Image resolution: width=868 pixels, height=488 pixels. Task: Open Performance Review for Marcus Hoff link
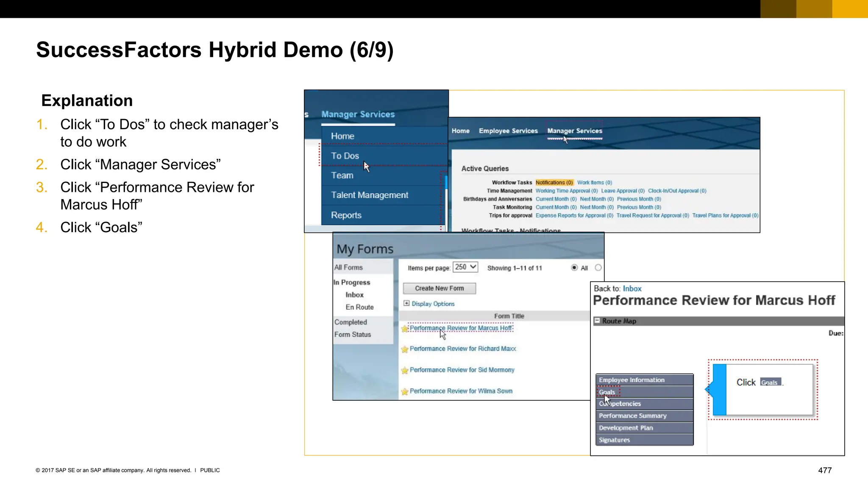click(x=461, y=328)
